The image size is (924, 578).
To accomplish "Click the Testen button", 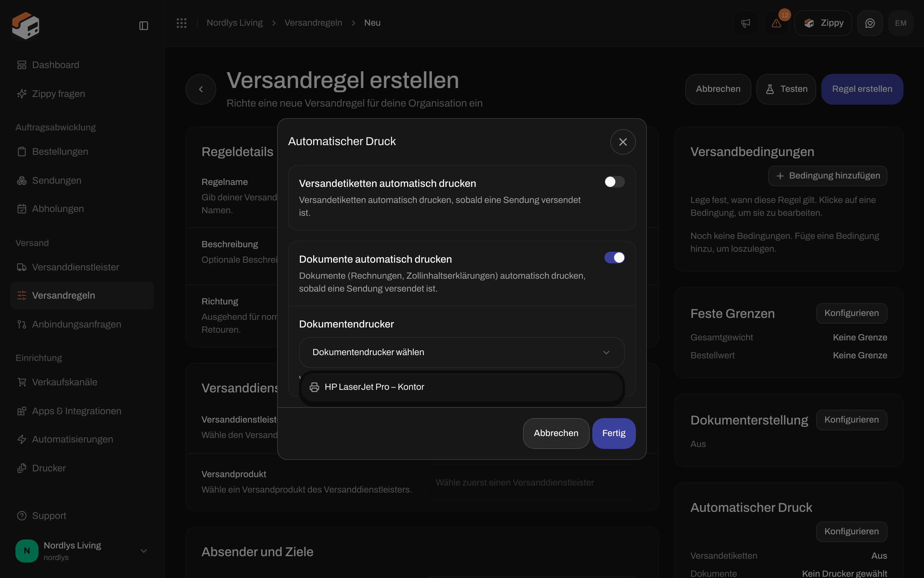I will click(x=786, y=89).
